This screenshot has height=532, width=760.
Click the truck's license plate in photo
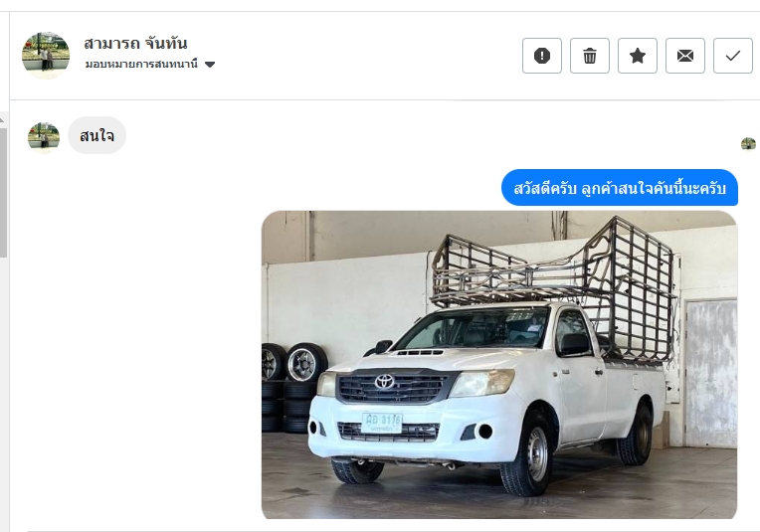coord(382,423)
